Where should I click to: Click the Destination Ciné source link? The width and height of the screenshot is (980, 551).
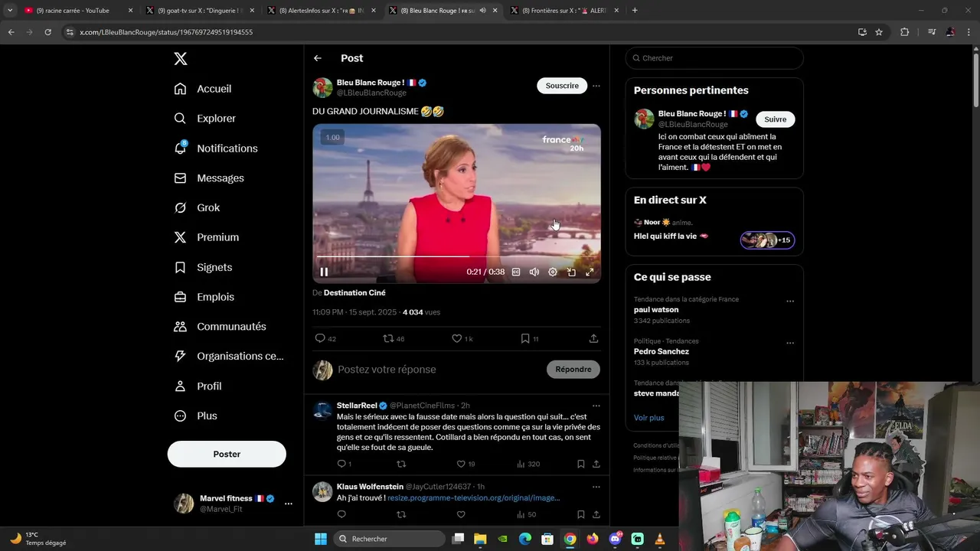354,293
